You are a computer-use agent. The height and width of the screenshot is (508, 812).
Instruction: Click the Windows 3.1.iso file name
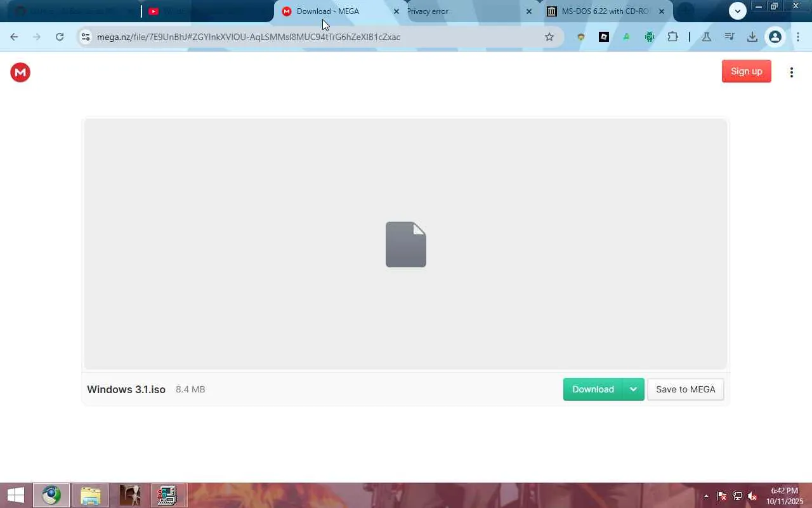coord(126,389)
